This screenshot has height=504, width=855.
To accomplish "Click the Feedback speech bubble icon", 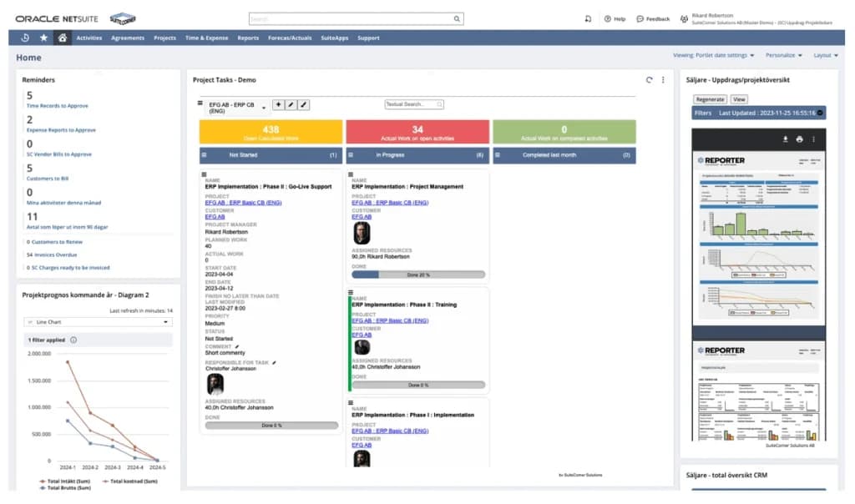I will [640, 18].
